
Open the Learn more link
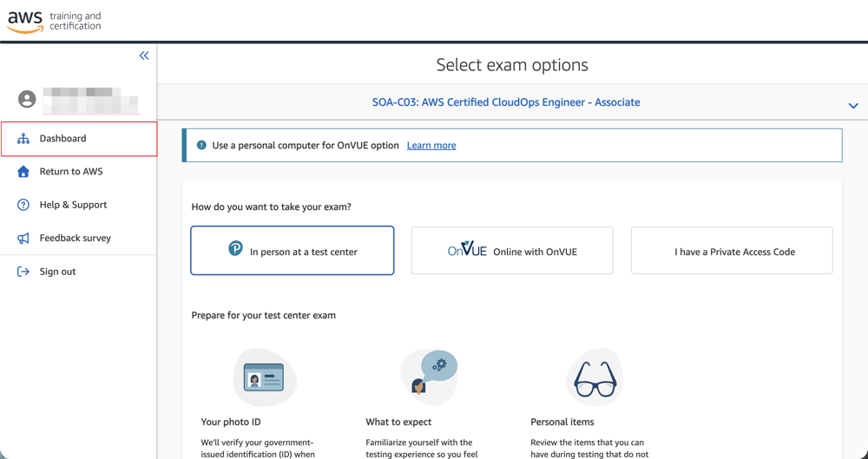pyautogui.click(x=431, y=146)
